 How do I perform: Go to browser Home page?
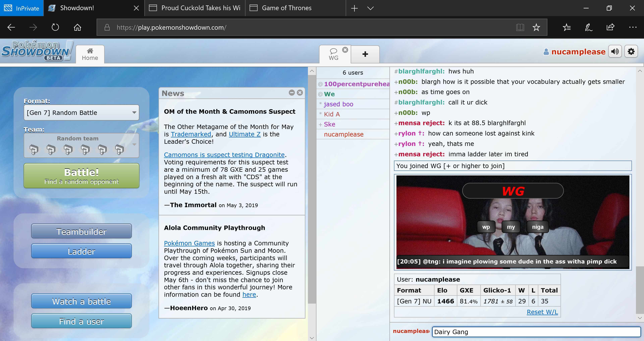[77, 27]
